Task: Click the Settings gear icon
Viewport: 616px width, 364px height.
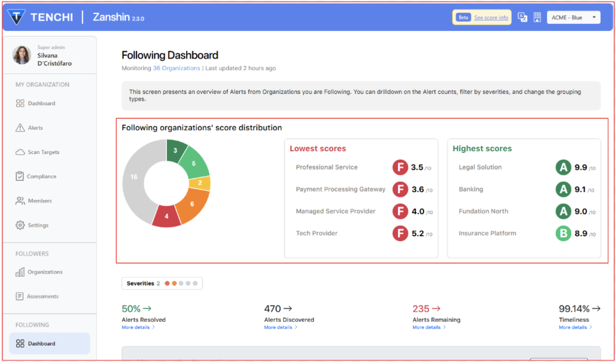Action: coord(20,225)
